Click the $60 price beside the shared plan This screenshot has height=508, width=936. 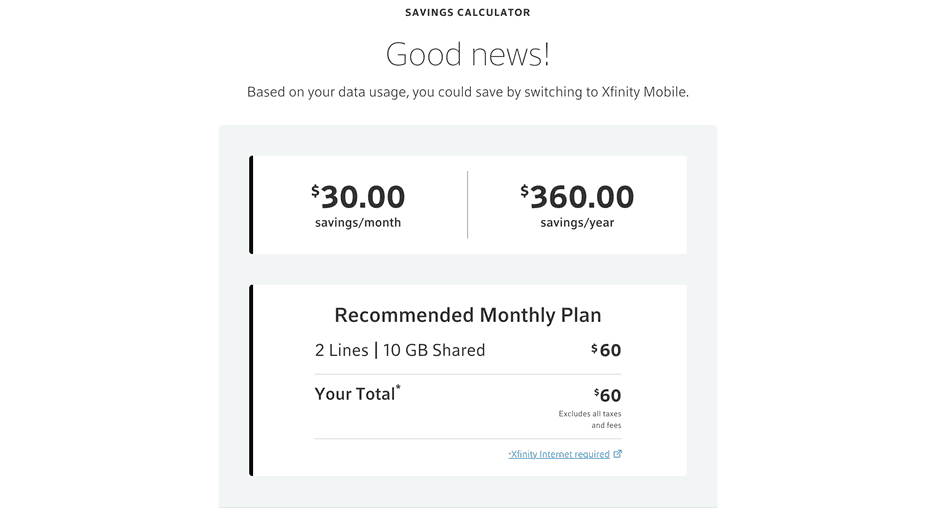tap(606, 350)
